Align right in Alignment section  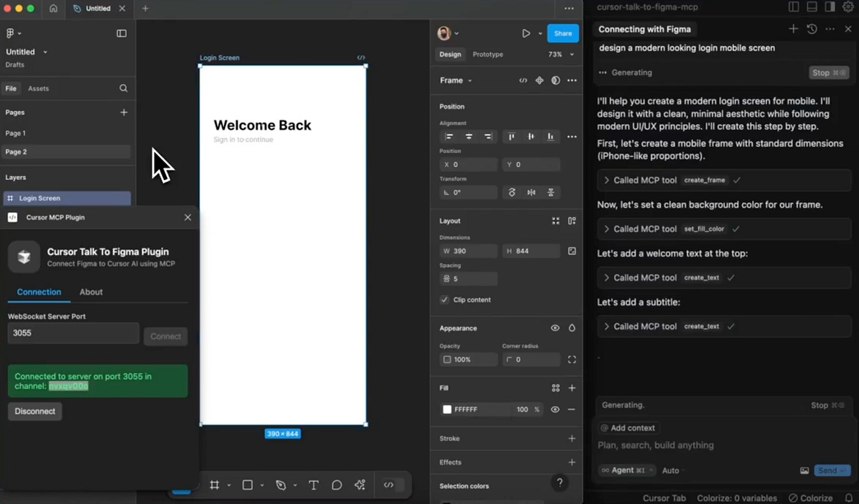(x=488, y=137)
